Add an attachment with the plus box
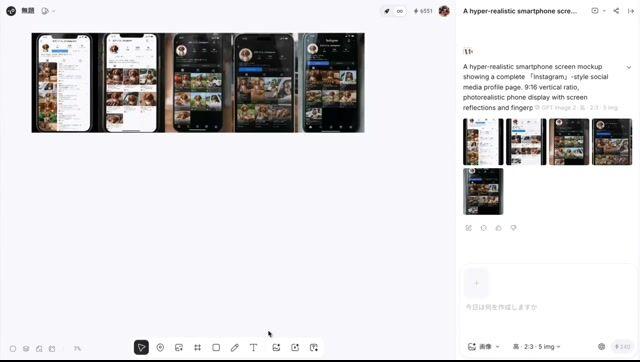Screen dimensions: 640x362 [476, 283]
